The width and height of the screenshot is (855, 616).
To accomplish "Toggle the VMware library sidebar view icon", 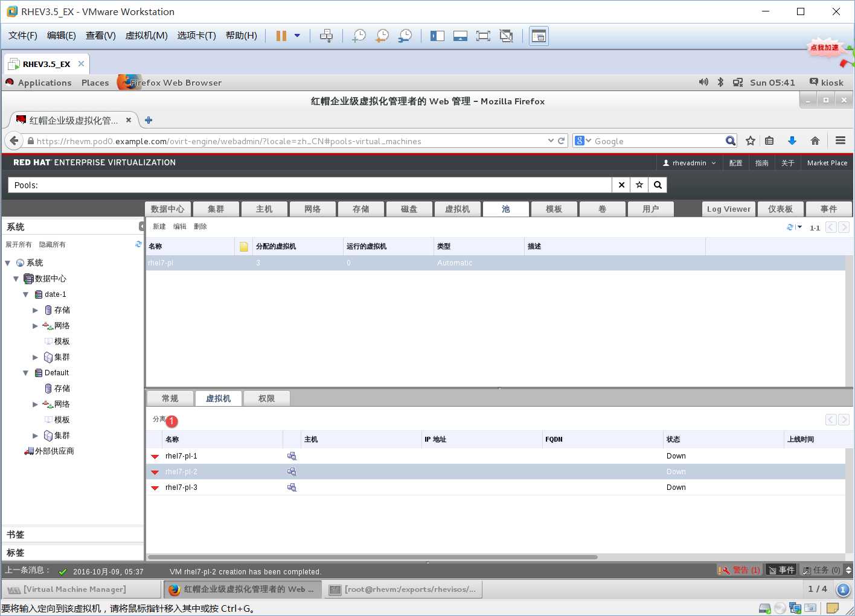I will coord(437,36).
